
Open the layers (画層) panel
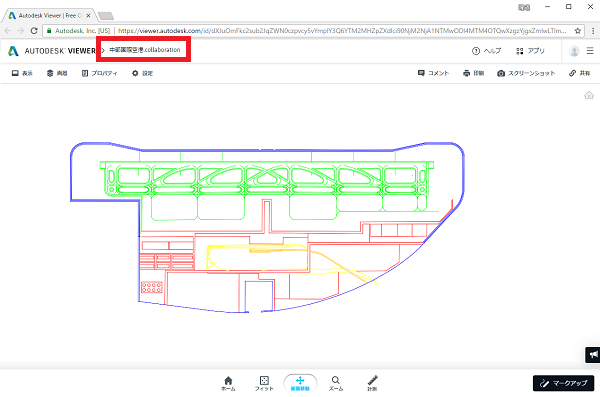(57, 73)
